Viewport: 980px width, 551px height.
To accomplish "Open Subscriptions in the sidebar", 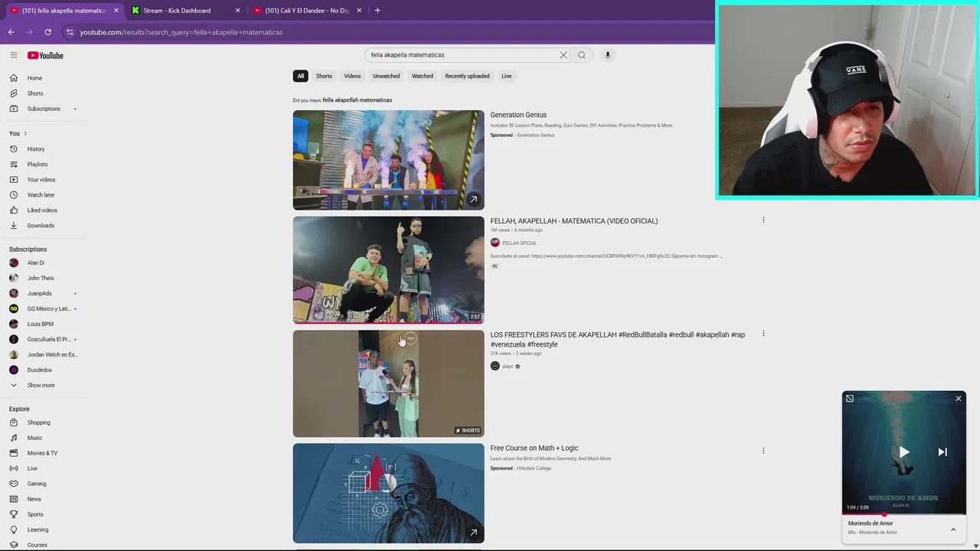I will pos(44,109).
